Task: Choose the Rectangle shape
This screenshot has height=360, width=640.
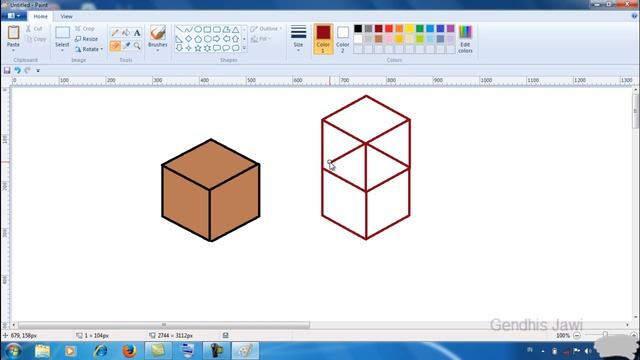Action: pyautogui.click(x=207, y=29)
